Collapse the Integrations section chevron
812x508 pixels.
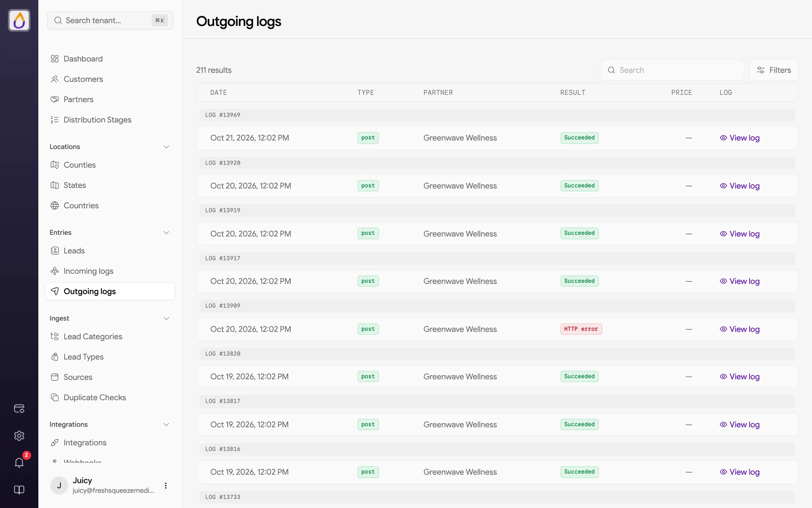pyautogui.click(x=166, y=424)
